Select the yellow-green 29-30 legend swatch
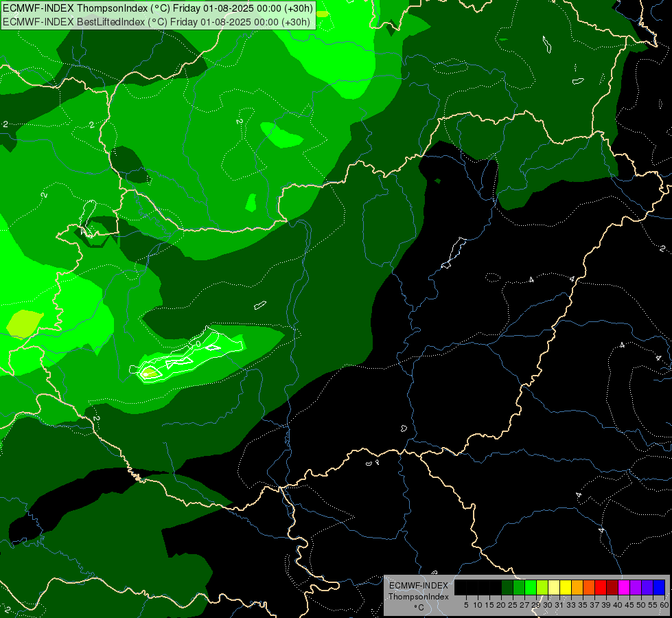This screenshot has height=618, width=672. pos(542,587)
